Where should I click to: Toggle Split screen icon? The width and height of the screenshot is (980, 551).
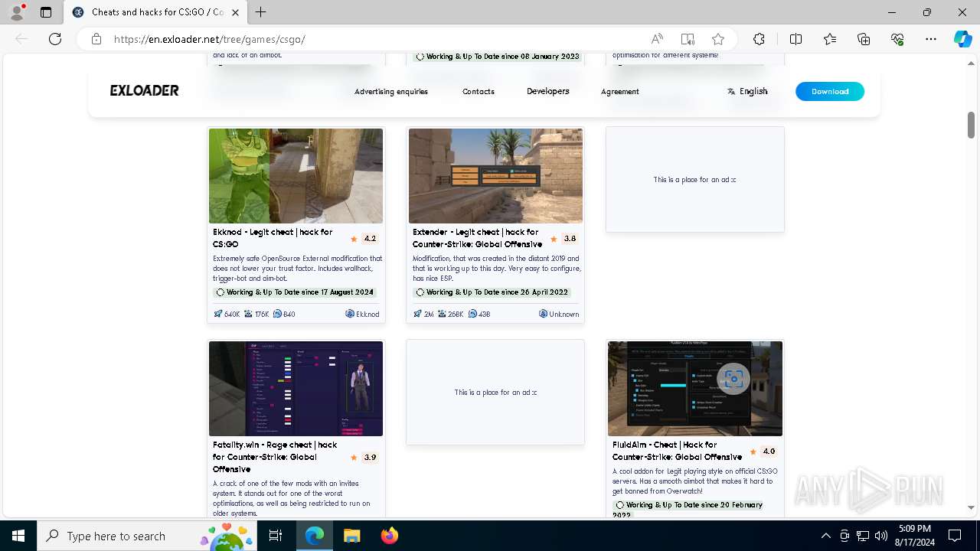click(x=795, y=39)
